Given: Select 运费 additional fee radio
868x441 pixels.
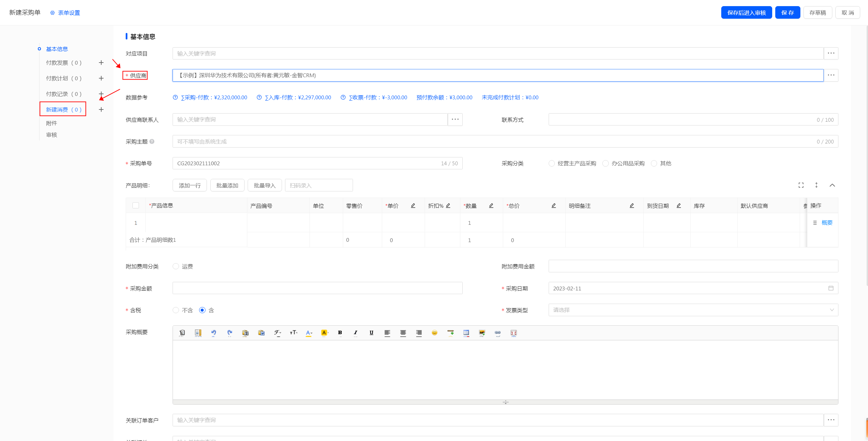Looking at the screenshot, I should point(176,267).
